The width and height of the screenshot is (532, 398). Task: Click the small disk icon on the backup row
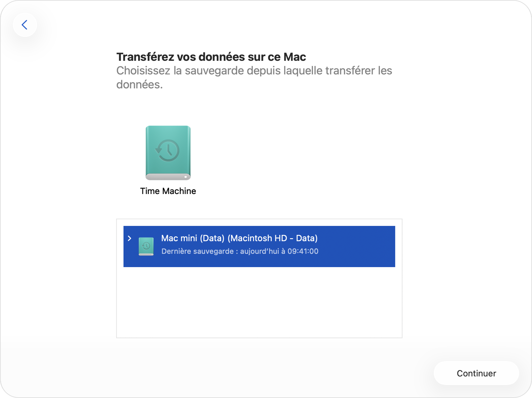146,246
